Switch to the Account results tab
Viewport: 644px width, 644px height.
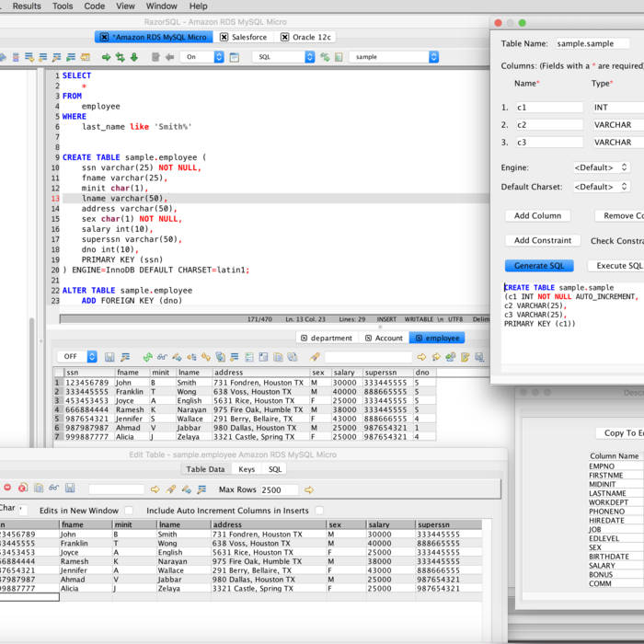385,338
